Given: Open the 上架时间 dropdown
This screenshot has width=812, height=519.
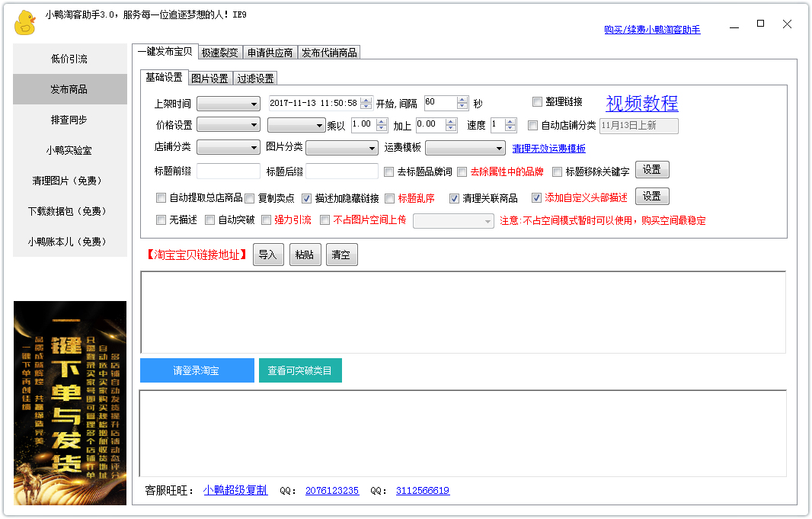Looking at the screenshot, I should [x=254, y=102].
